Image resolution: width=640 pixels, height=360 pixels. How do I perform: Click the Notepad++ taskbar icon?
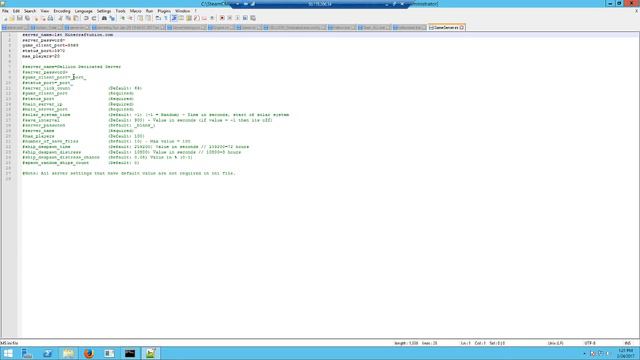pos(150,353)
